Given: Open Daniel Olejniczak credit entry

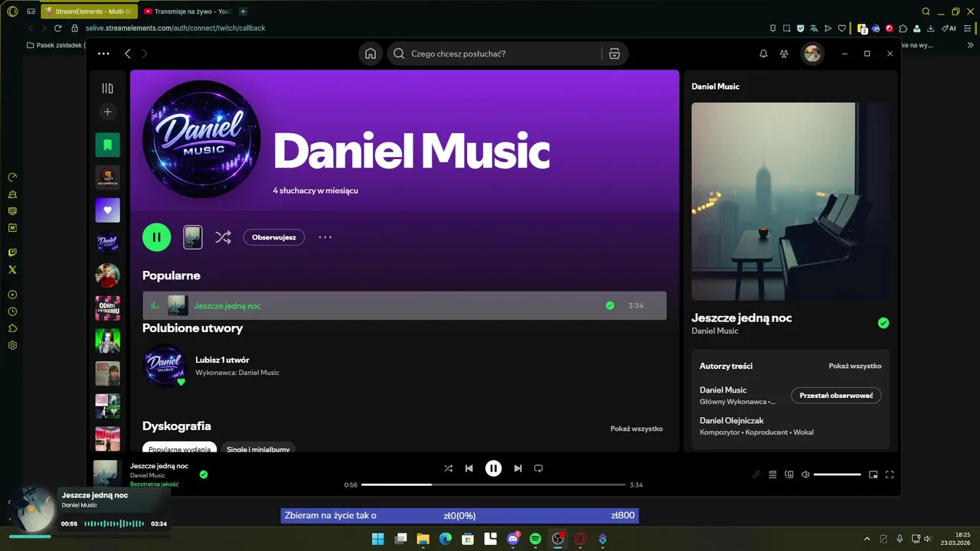Looking at the screenshot, I should click(x=731, y=420).
